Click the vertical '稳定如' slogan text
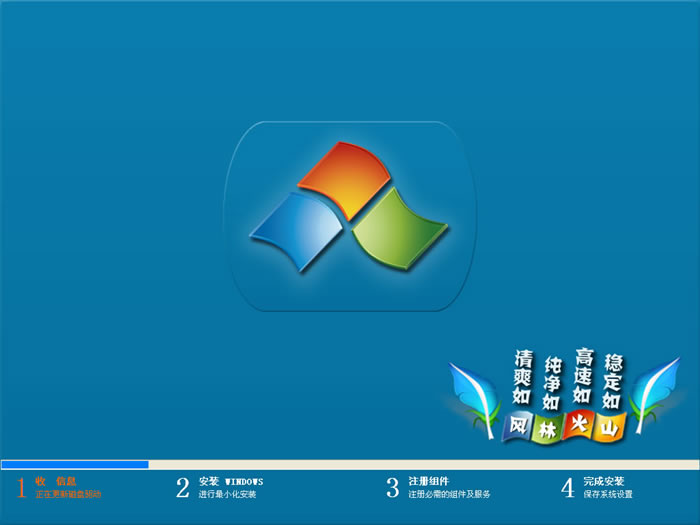This screenshot has width=700, height=525. tap(612, 381)
